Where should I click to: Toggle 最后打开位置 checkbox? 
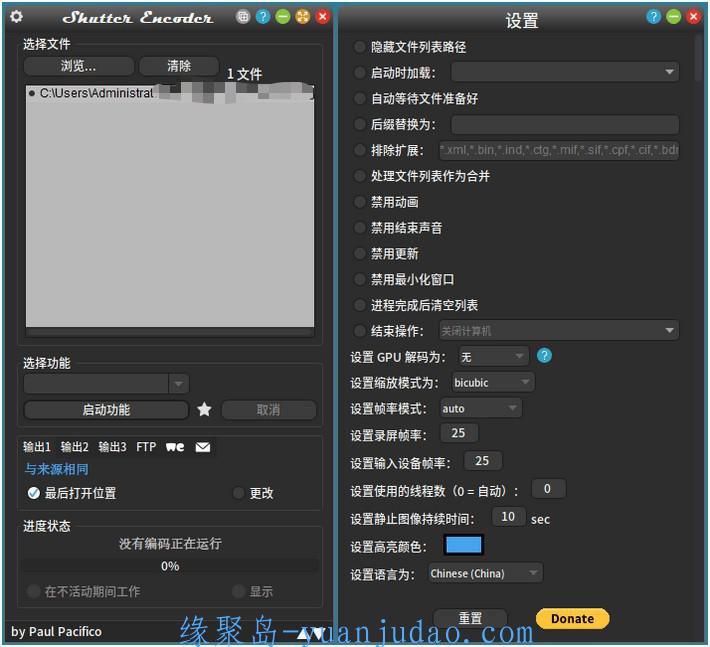point(34,493)
